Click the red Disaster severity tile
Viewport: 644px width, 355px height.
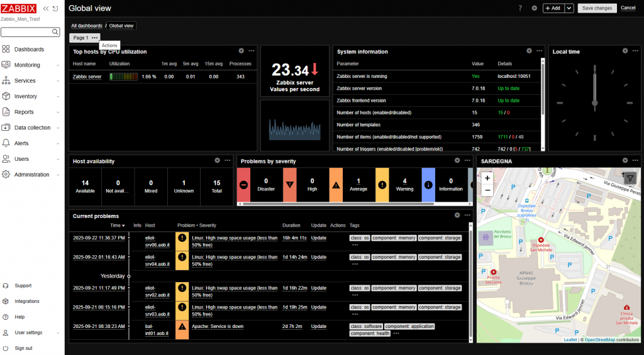point(243,185)
